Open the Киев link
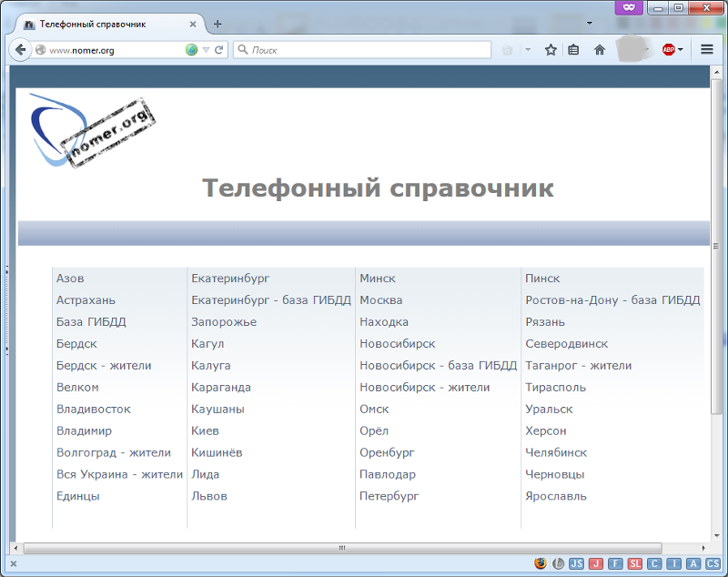728x577 pixels. coord(206,431)
